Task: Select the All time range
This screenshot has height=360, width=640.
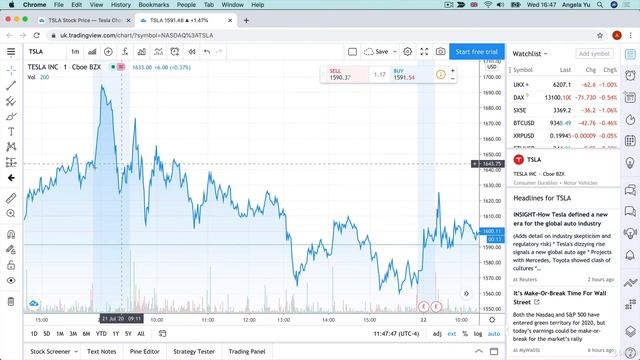Action: click(141, 334)
